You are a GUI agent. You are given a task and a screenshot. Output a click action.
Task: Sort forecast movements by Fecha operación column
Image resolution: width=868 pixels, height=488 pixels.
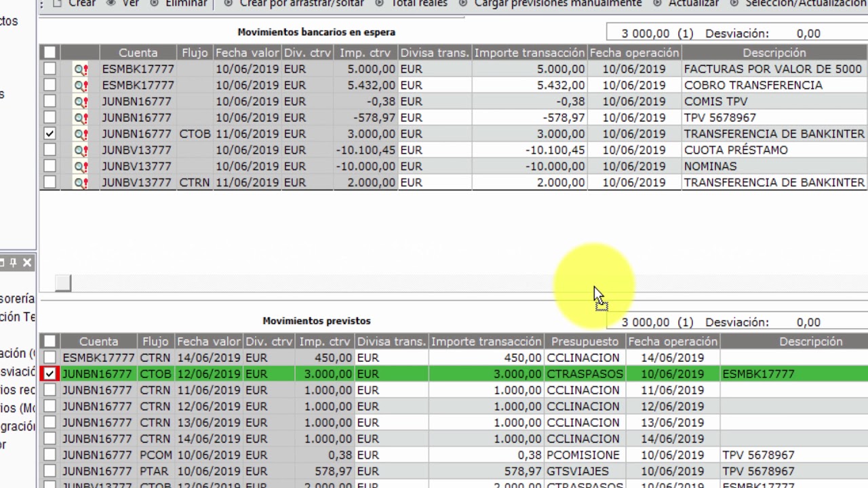673,341
